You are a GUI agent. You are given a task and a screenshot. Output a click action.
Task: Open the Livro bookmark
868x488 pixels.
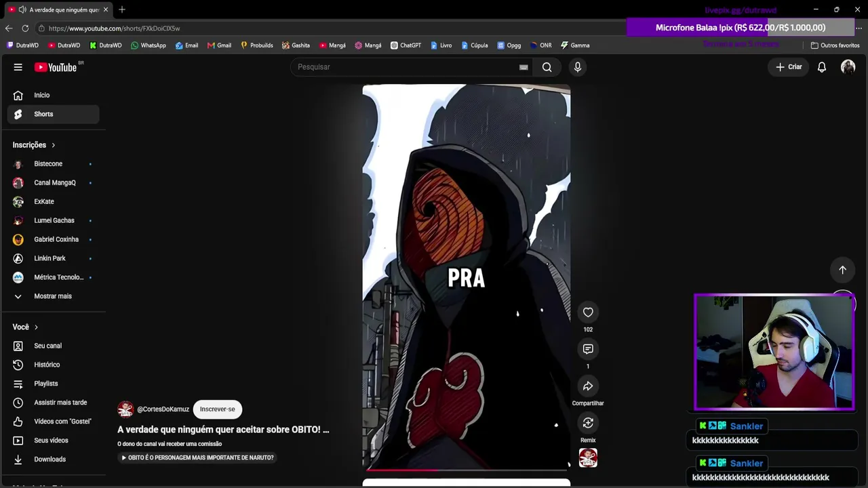coord(440,45)
